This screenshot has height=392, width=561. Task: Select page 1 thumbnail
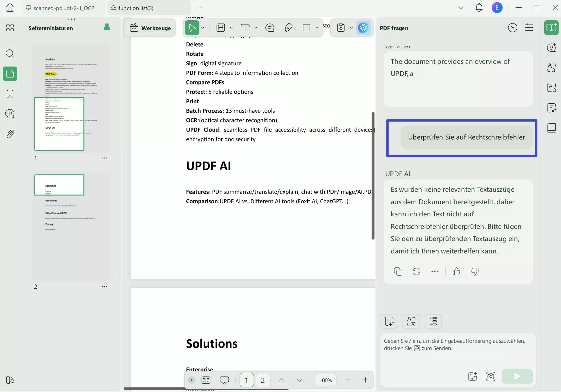click(x=72, y=98)
